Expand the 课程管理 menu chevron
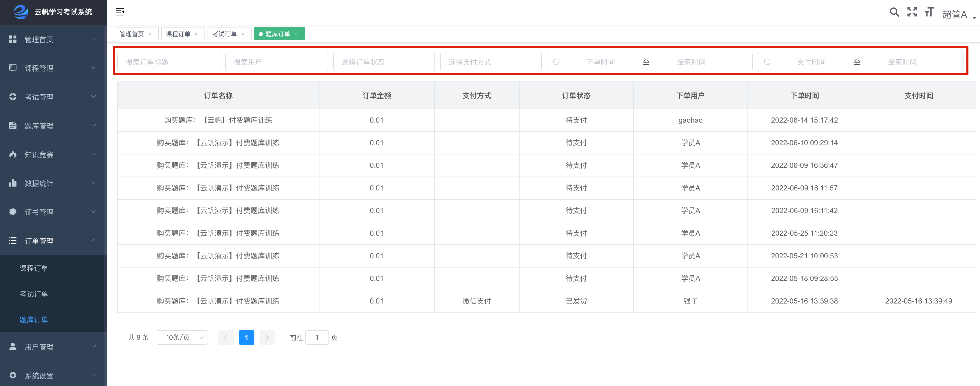The width and height of the screenshot is (980, 386). tap(94, 68)
